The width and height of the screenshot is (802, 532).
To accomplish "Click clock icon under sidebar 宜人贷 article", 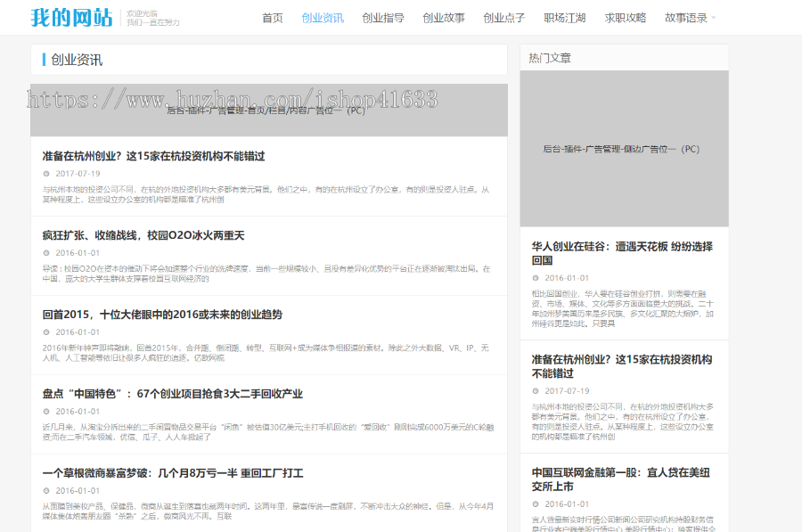I will pyautogui.click(x=536, y=504).
